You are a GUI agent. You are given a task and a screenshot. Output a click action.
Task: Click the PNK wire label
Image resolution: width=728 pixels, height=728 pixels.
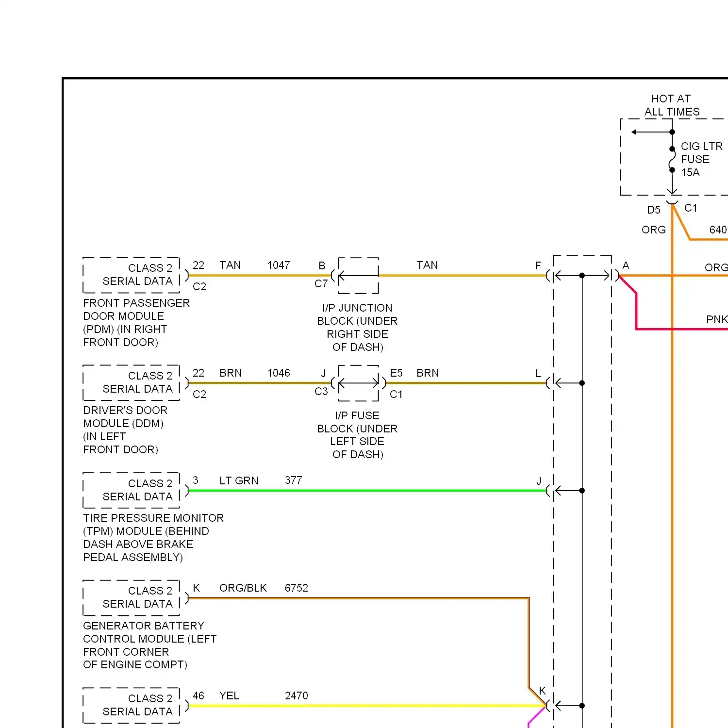pos(717,319)
